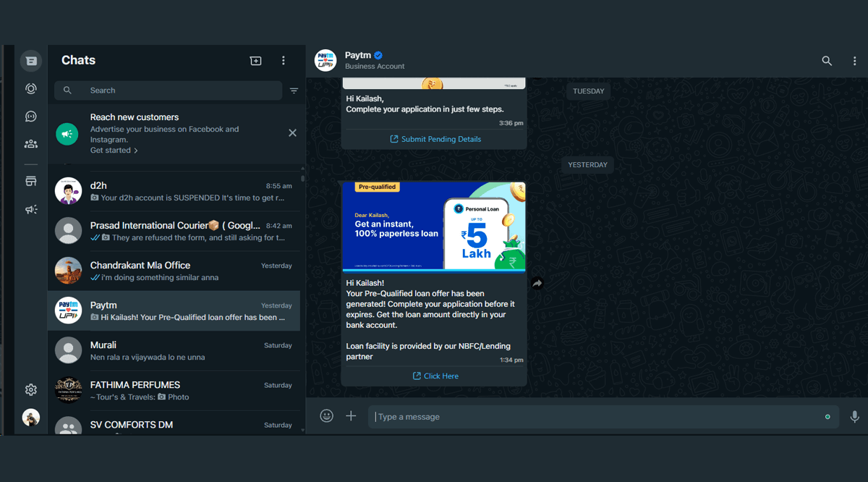Screen dimensions: 868x482
Task: Open the Advertise megaphone icon in sidebar
Action: [30, 209]
